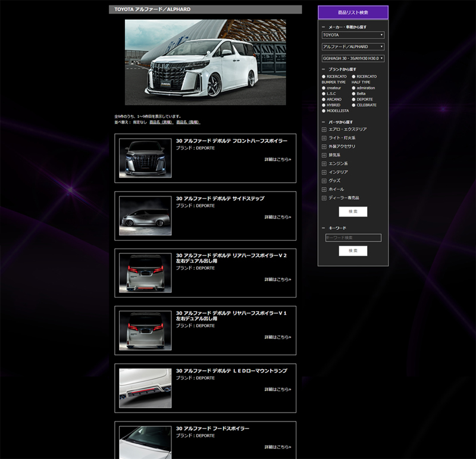
Task: Click the フードスポイラー product thumbnail
Action: [x=145, y=442]
